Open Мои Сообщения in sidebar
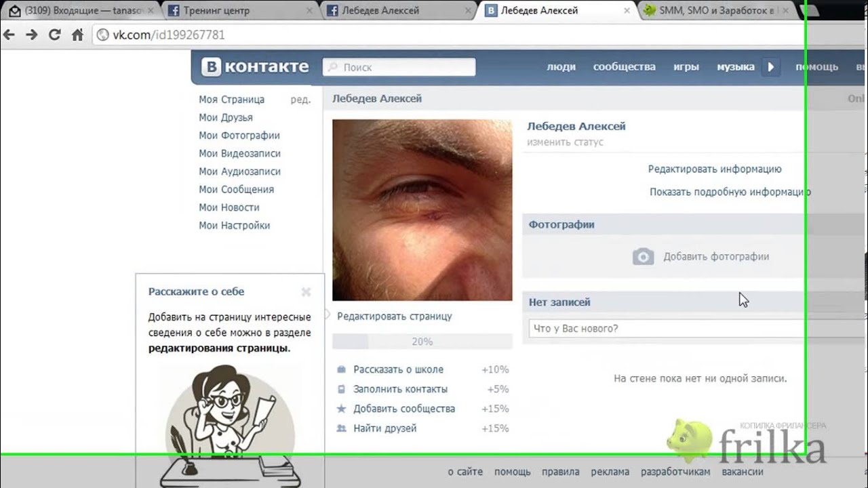The height and width of the screenshot is (488, 868). 236,189
